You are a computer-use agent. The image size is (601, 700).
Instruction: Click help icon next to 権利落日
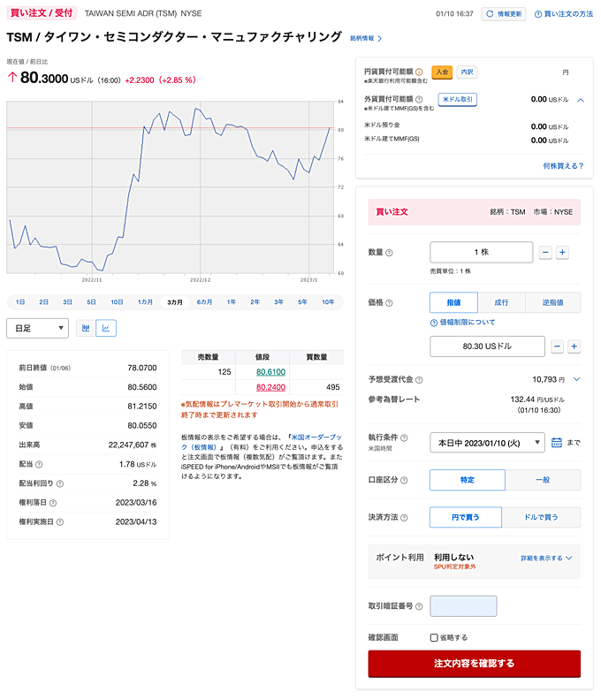(x=53, y=503)
